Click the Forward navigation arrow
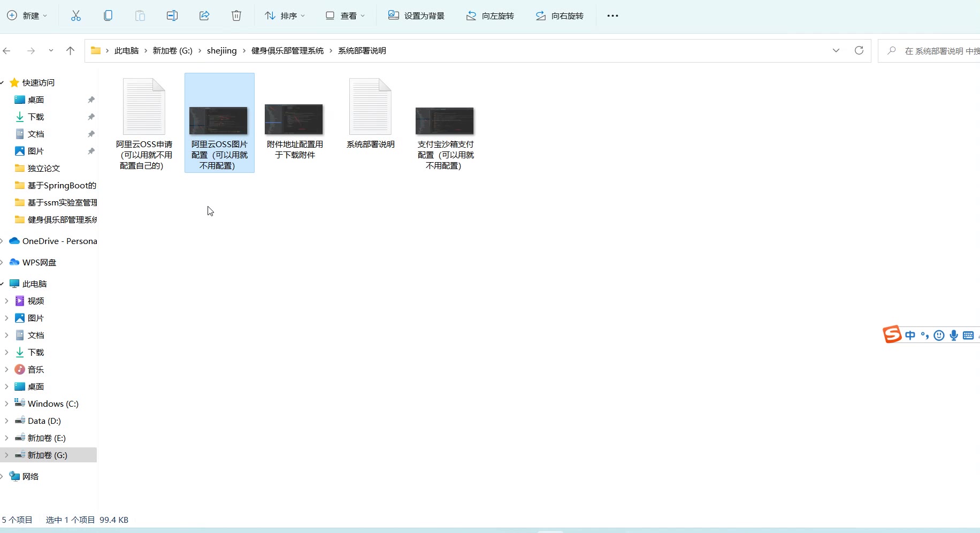The height and width of the screenshot is (533, 980). [x=31, y=51]
